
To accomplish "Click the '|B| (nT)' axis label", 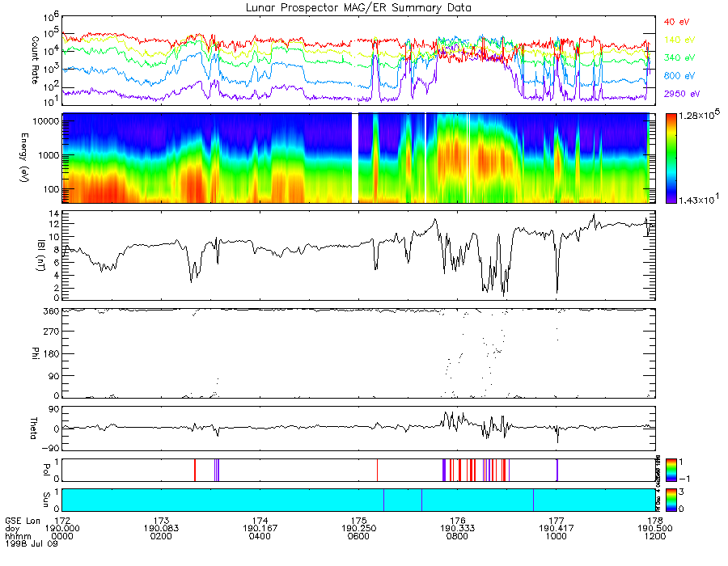I will tap(41, 254).
